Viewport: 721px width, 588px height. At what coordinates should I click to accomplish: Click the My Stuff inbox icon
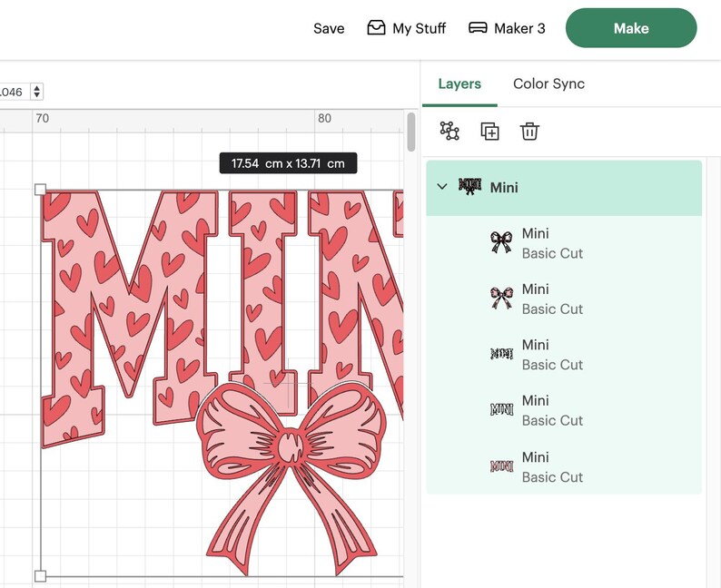click(x=376, y=27)
